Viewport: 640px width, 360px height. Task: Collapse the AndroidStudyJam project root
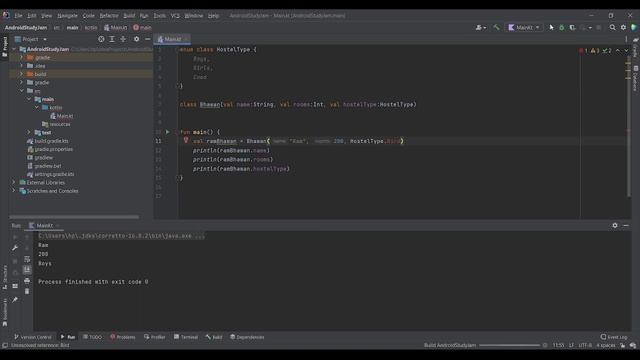click(14, 49)
